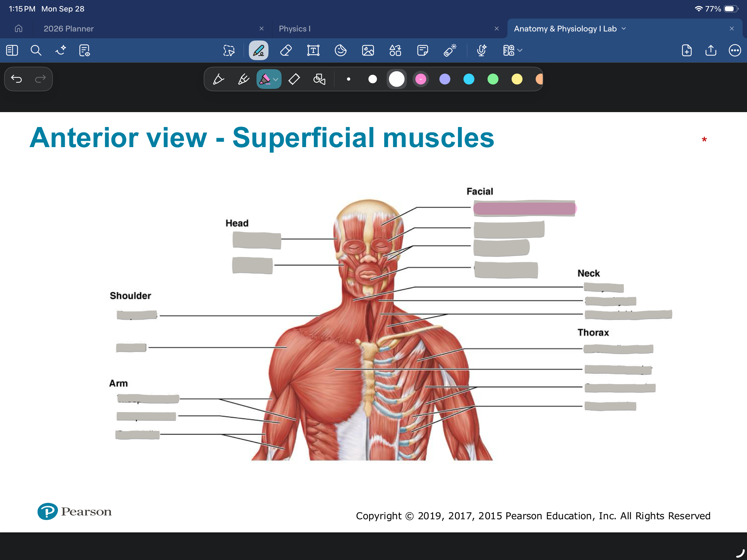This screenshot has height=560, width=747.
Task: Add a new page icon
Action: [687, 50]
